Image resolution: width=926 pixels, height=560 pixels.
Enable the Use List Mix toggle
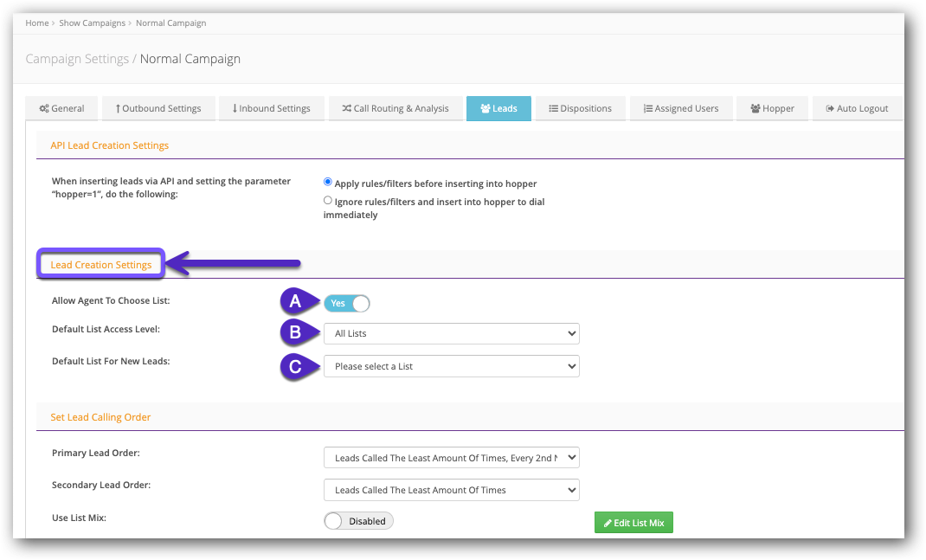coord(358,520)
